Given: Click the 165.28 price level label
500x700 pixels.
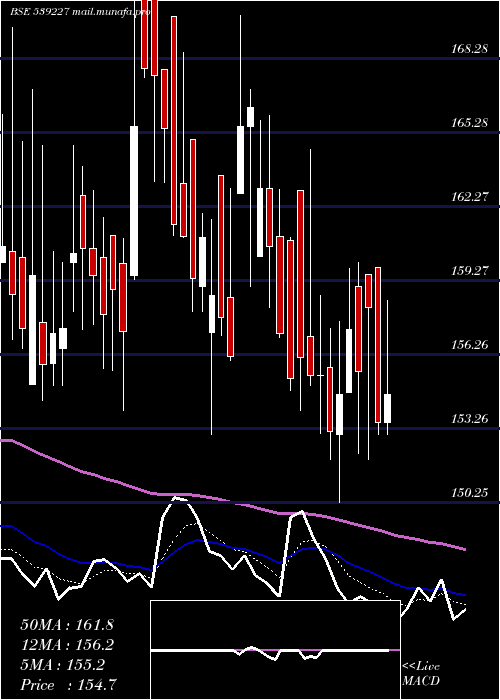Looking at the screenshot, I should 469,122.
